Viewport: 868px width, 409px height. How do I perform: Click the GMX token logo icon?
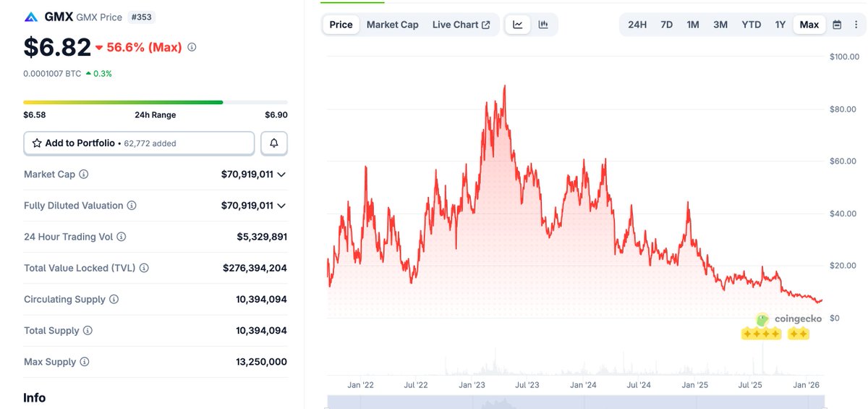click(x=31, y=17)
